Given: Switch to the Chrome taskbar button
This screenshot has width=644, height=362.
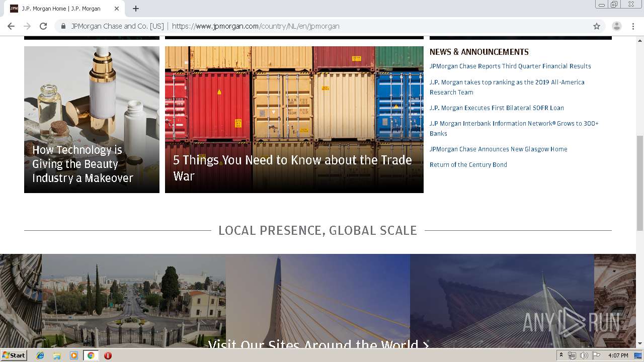Looking at the screenshot, I should [91, 355].
